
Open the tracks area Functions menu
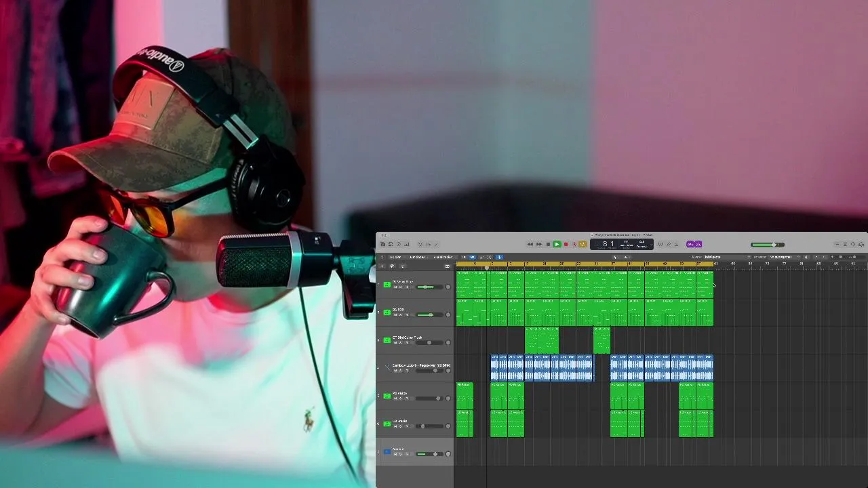[x=418, y=257]
